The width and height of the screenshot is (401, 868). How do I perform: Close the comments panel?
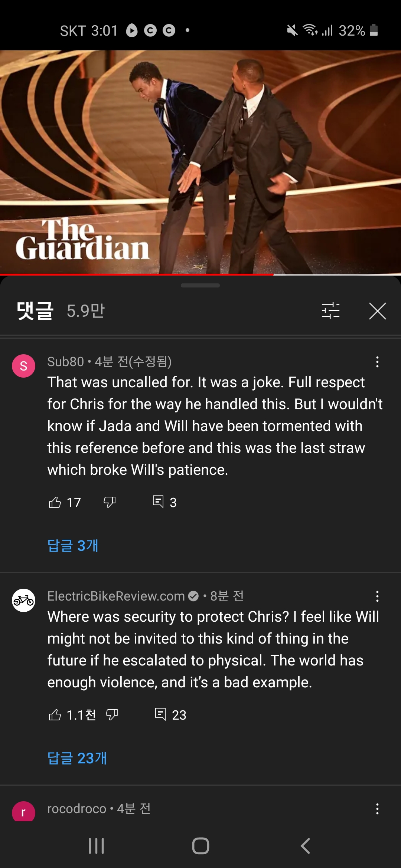click(378, 311)
